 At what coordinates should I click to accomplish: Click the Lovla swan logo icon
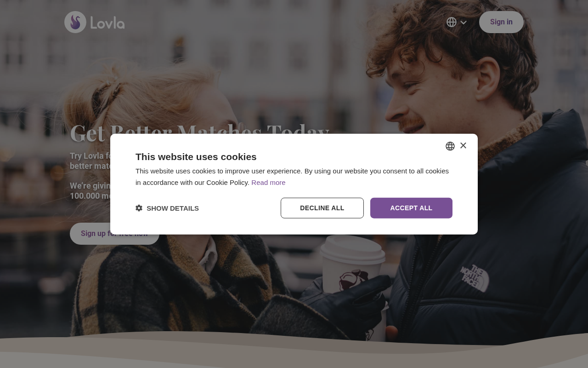[75, 22]
